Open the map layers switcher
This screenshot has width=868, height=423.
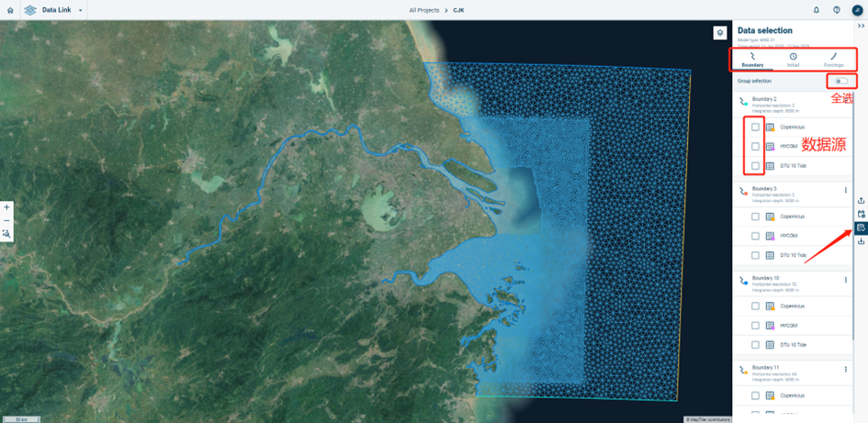(719, 33)
